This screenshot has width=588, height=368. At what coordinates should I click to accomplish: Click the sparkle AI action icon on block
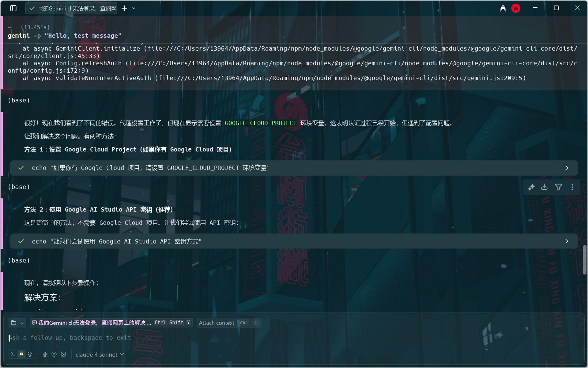(x=531, y=187)
